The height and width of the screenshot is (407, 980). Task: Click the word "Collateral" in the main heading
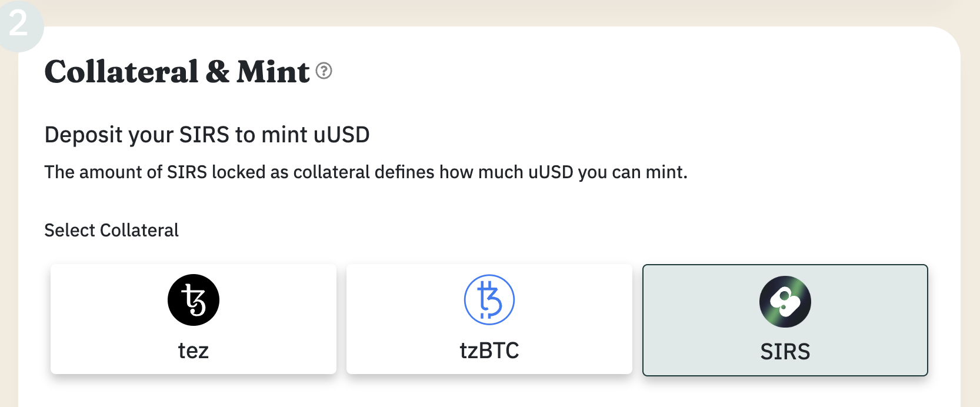(121, 72)
